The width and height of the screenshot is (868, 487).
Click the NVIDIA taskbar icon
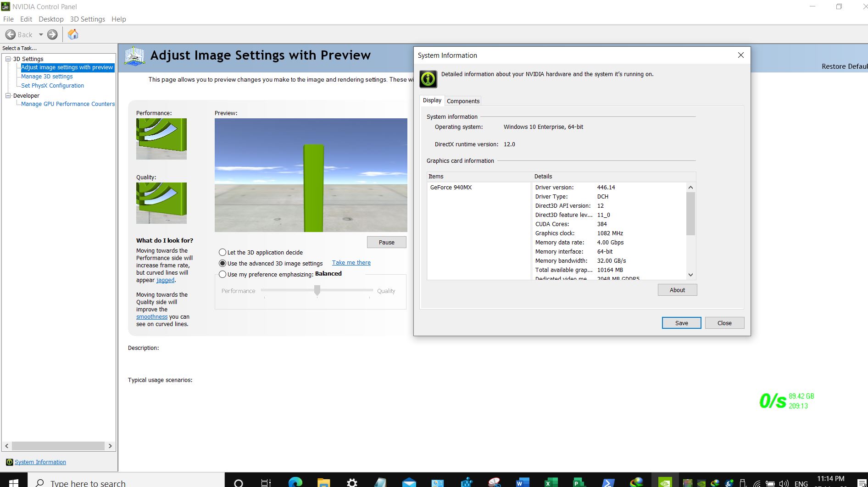click(665, 482)
